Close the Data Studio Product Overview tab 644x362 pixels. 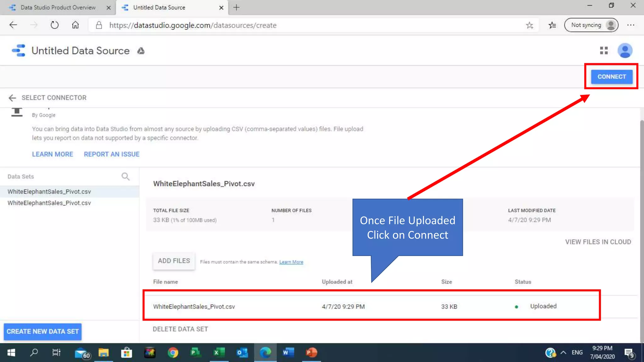click(108, 8)
